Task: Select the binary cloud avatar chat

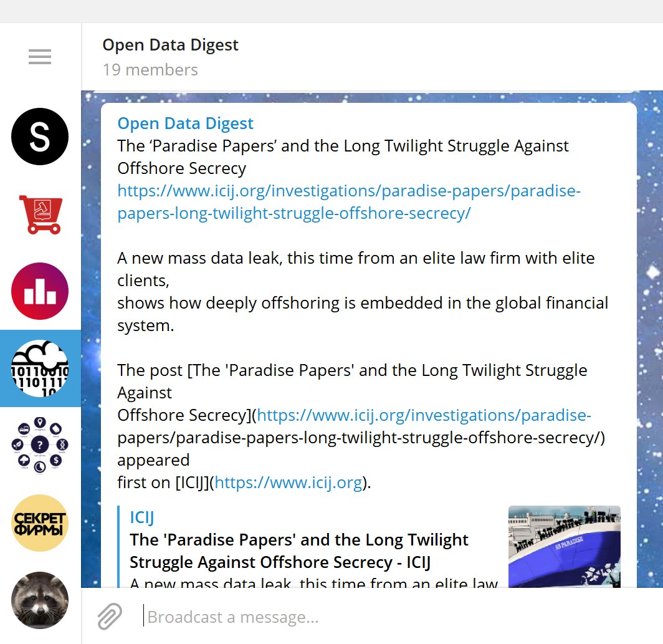Action: [40, 368]
